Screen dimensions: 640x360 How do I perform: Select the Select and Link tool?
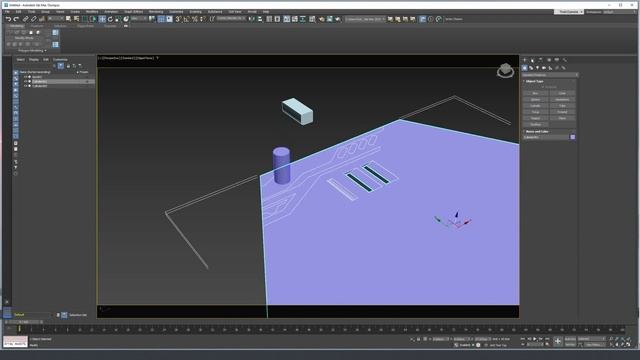[x=25, y=19]
